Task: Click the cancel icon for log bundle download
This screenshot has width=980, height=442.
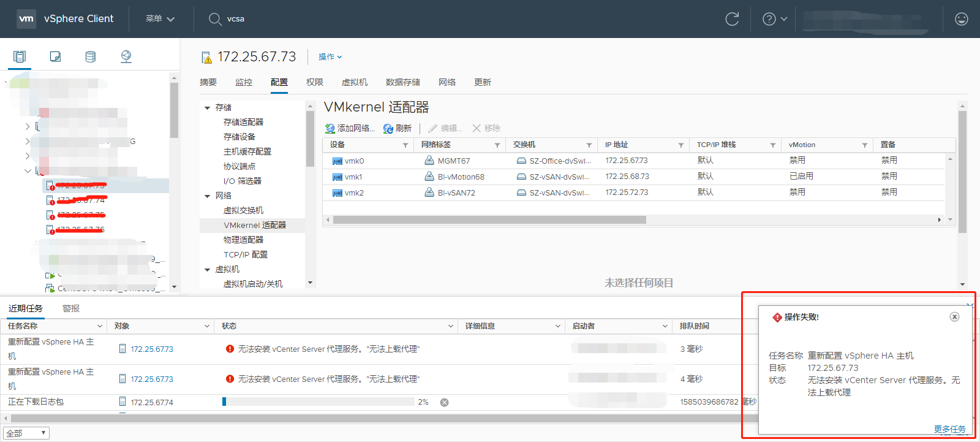Action: (x=445, y=402)
